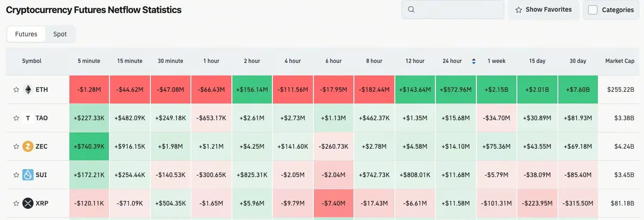Toggle favorite star for TAO
Image resolution: width=644 pixels, height=220 pixels.
click(16, 118)
